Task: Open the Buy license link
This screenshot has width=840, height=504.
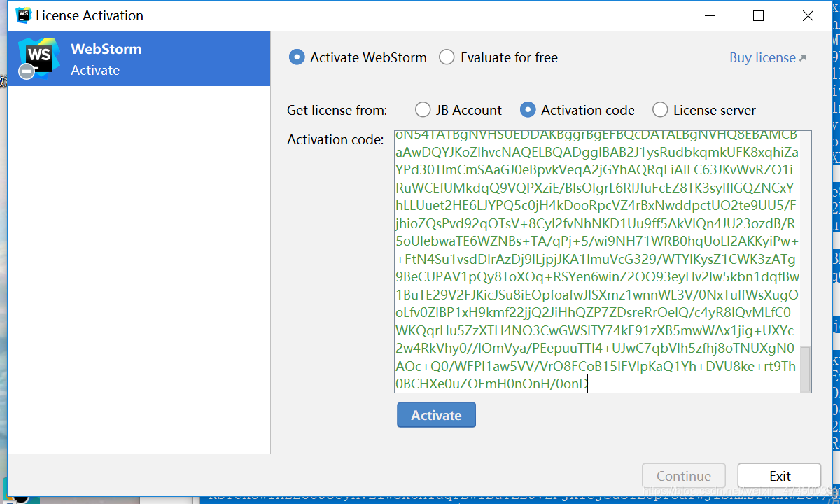Action: (x=767, y=57)
